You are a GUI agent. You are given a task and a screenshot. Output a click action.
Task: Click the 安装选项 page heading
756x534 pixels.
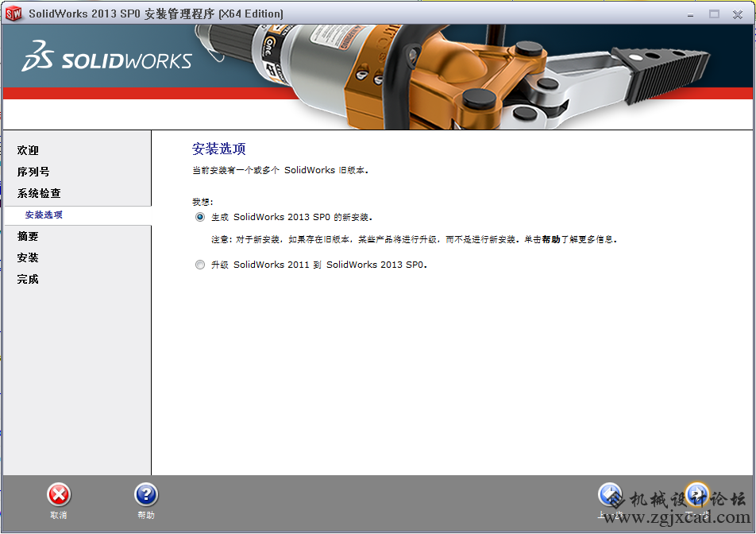point(219,149)
